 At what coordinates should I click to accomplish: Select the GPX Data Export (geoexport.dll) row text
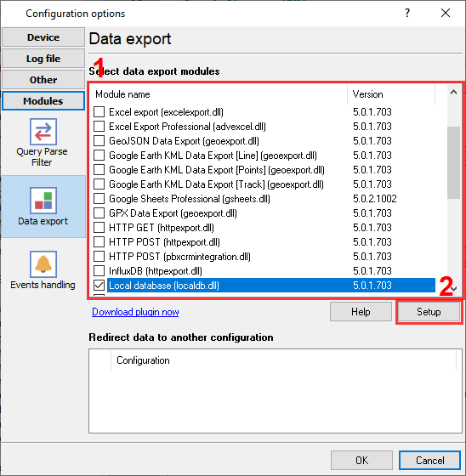[x=173, y=213]
